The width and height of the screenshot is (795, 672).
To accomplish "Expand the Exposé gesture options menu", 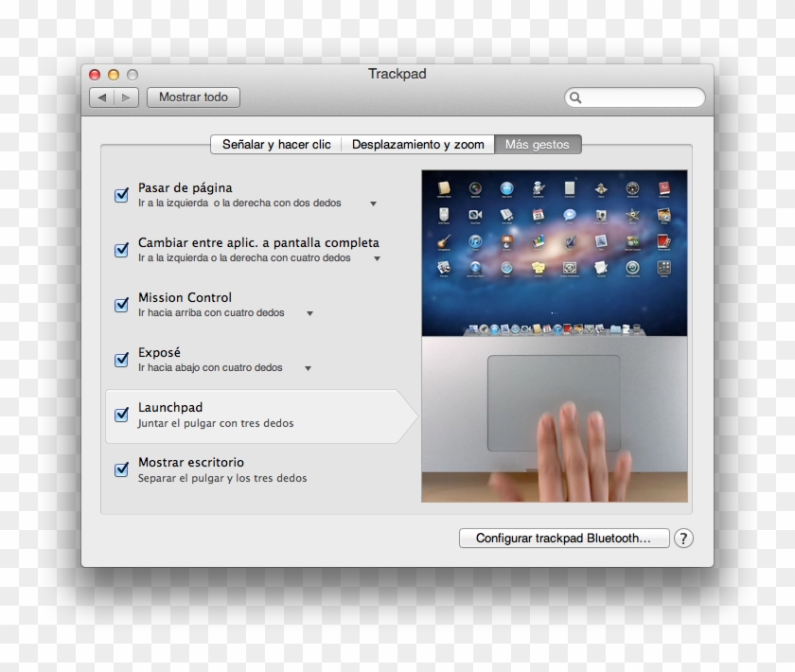I will click(x=307, y=367).
